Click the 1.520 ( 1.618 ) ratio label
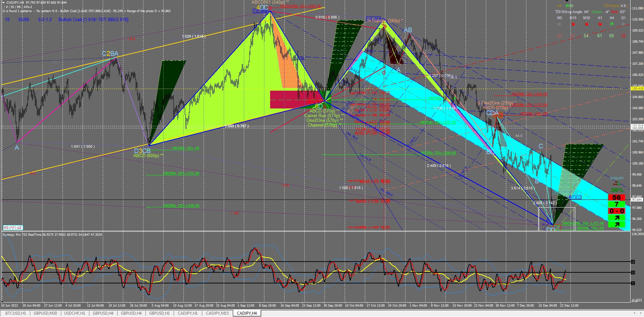 click(194, 36)
